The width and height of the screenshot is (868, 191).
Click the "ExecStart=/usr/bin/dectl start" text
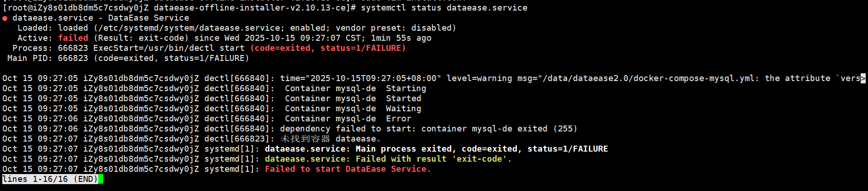(169, 48)
